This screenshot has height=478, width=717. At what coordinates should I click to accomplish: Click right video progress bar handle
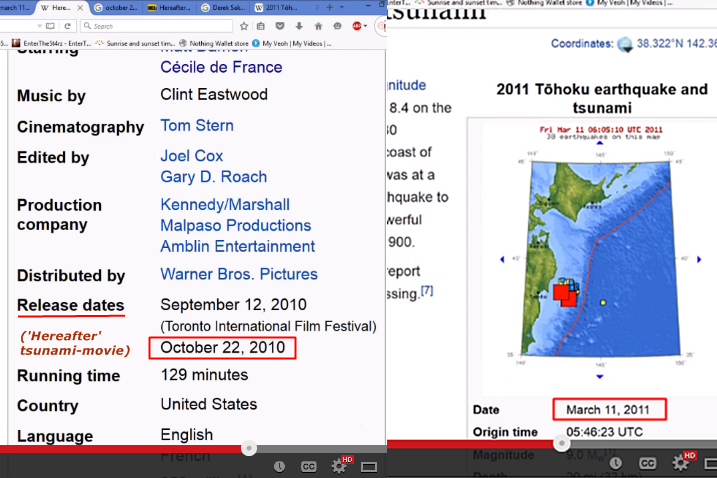click(x=562, y=443)
